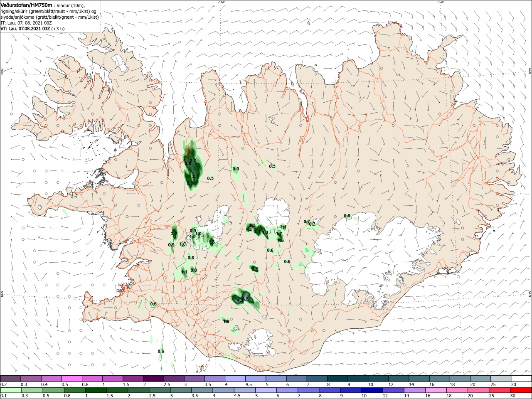532x399 pixels.
Task: Select the 'IT: Lau. 07. 08. 2021 00Z' line
Action: point(26,23)
